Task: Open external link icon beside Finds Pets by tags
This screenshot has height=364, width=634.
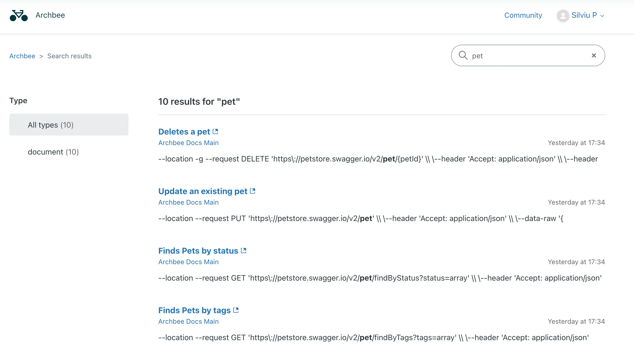Action: tap(236, 310)
